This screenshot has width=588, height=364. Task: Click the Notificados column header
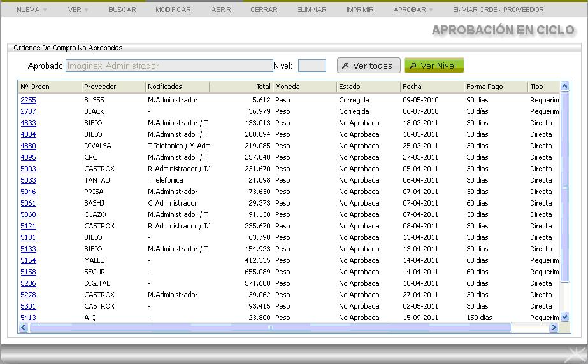177,87
